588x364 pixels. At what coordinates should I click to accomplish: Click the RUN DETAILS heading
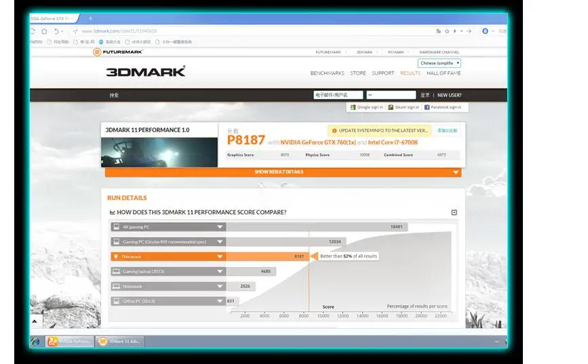click(x=127, y=198)
